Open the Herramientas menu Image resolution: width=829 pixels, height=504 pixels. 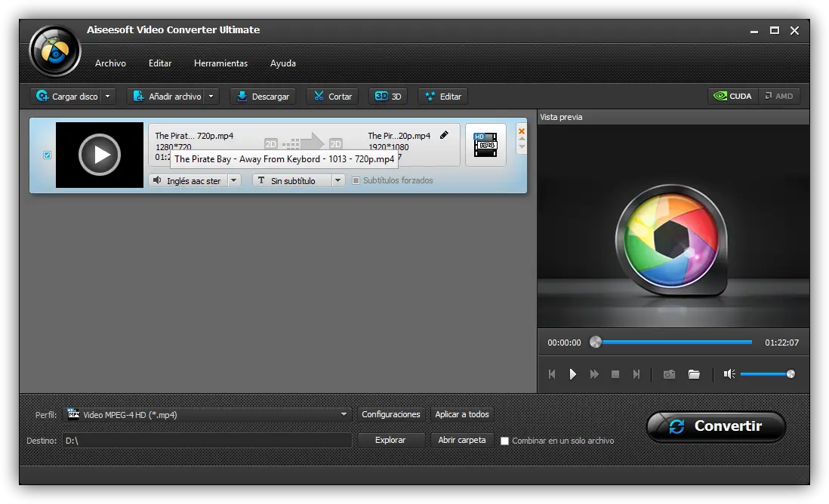tap(220, 63)
